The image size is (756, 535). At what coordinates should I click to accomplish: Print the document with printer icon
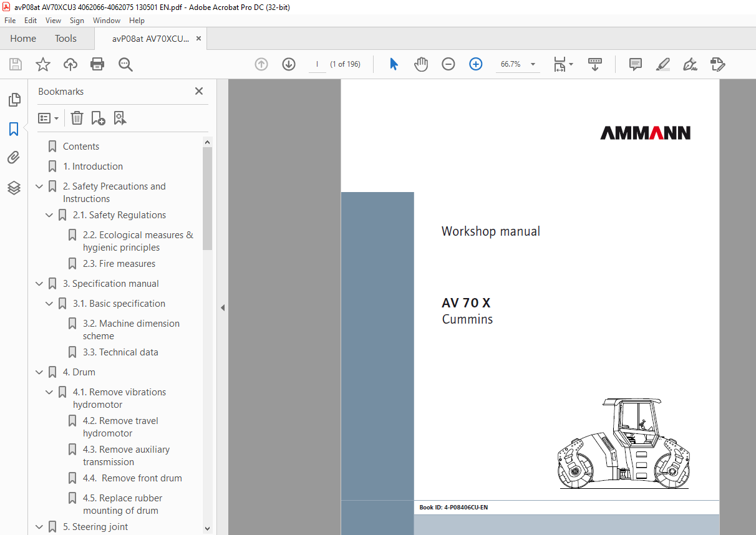coord(97,64)
